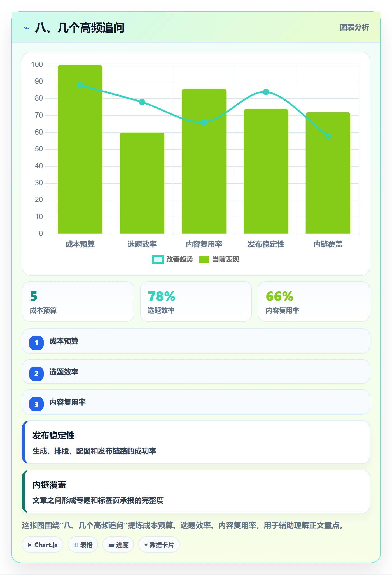Select list row 内容复用率
The width and height of the screenshot is (392, 575).
tap(196, 402)
